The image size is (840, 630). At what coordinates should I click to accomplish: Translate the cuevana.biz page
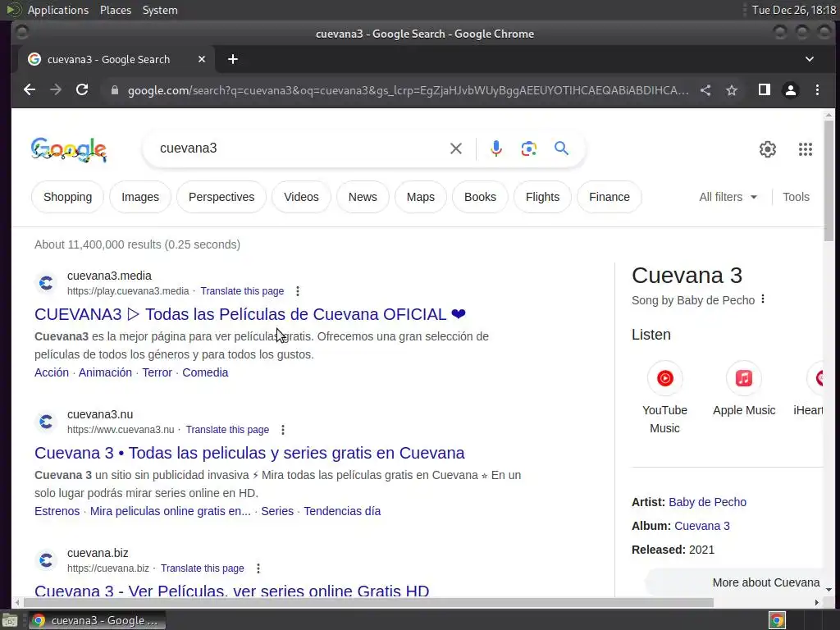tap(202, 568)
